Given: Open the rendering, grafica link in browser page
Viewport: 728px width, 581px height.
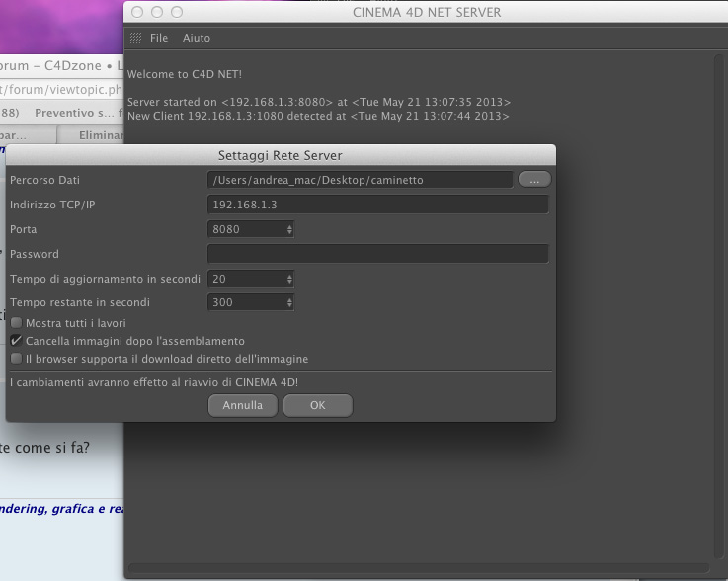Looking at the screenshot, I should (62, 509).
